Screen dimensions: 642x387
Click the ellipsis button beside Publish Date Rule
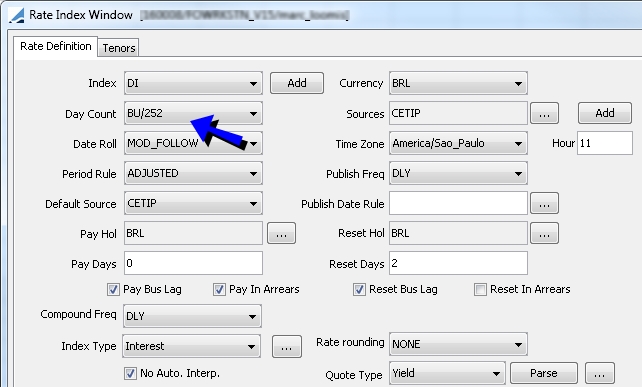pos(544,204)
